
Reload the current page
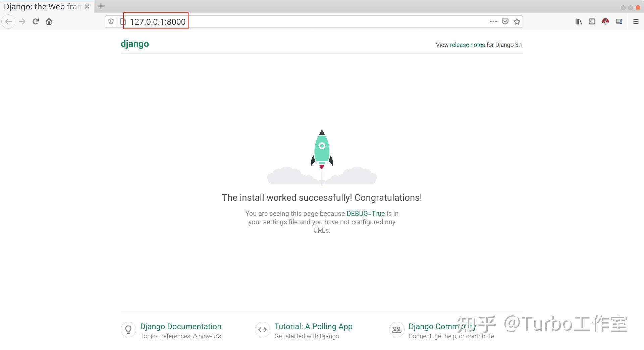(x=36, y=22)
